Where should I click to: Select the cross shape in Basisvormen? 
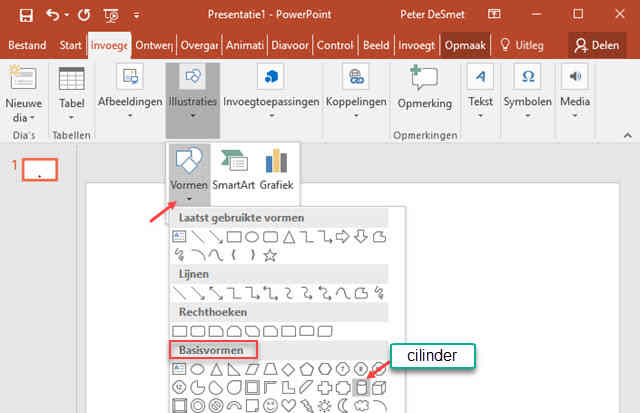pos(325,387)
